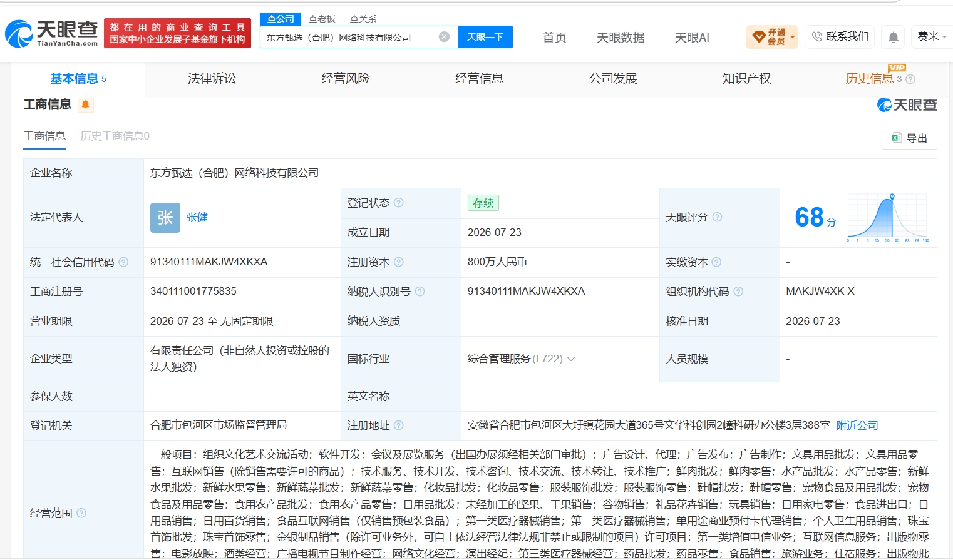
Task: Click the help icon next to 天眼评分
Action: click(718, 217)
